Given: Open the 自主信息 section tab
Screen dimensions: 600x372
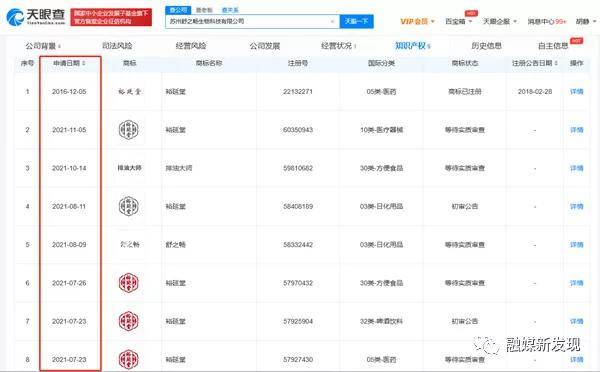Looking at the screenshot, I should [553, 46].
